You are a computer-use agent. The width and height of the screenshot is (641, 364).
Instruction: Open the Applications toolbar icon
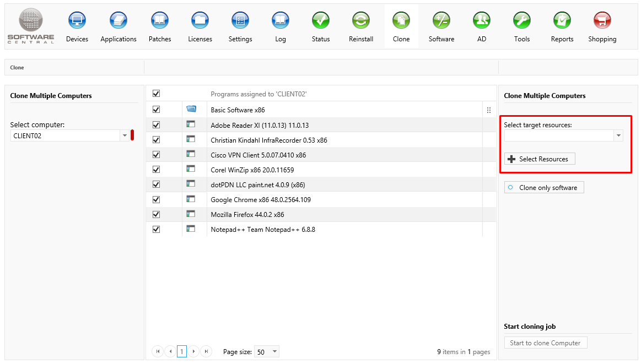pos(118,21)
